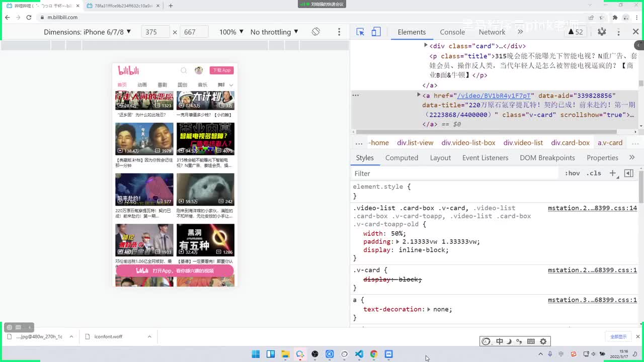Viewport: 644px width, 362px height.
Task: Open Visual Studio Code from taskbar
Action: click(x=359, y=354)
